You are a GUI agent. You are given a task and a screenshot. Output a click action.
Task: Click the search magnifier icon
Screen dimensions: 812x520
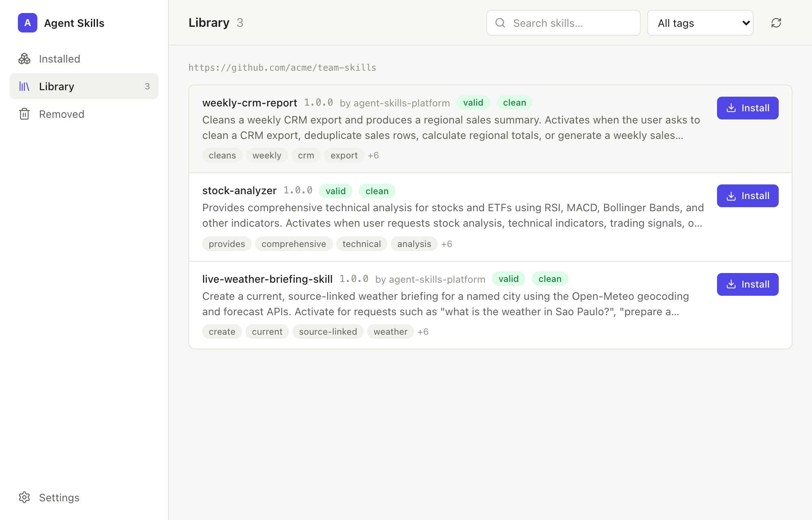(500, 23)
